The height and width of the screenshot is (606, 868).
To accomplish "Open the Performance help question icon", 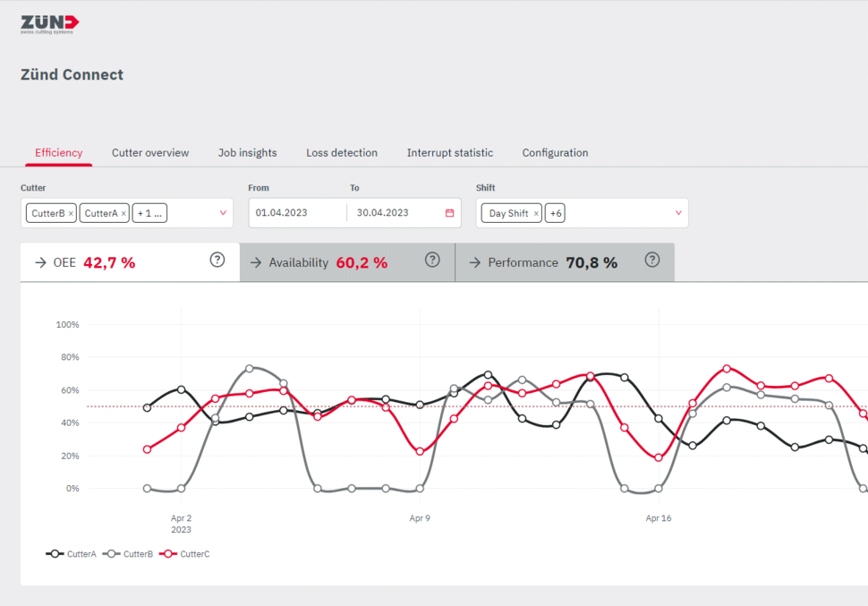I will [x=652, y=260].
